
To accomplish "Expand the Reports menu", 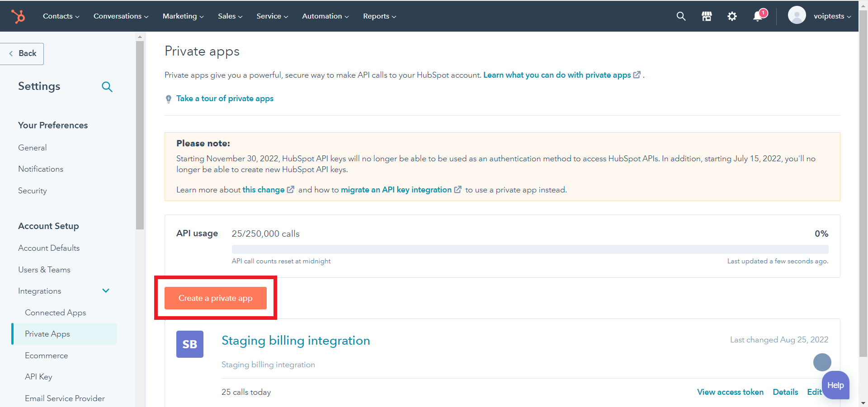I will [x=380, y=16].
